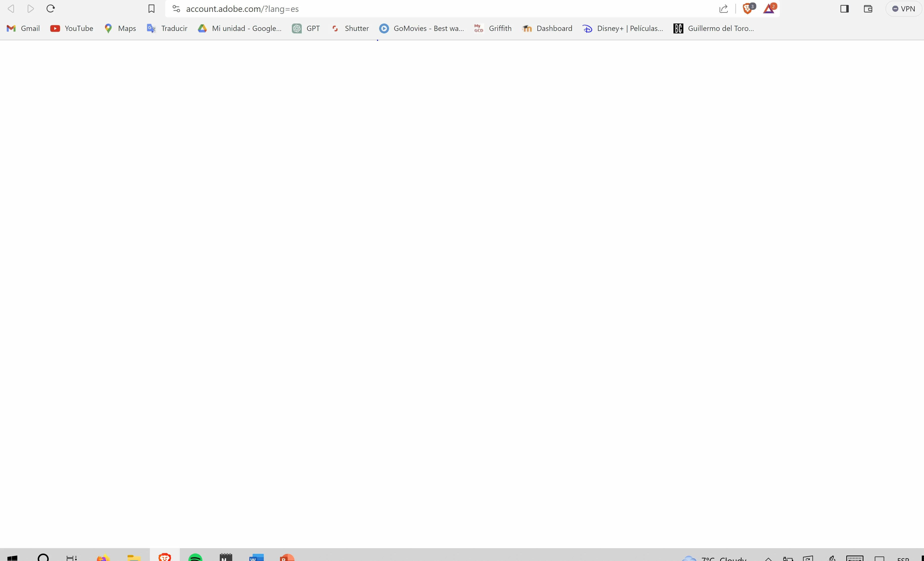Open the Maps bookmark
This screenshot has width=924, height=561.
120,28
